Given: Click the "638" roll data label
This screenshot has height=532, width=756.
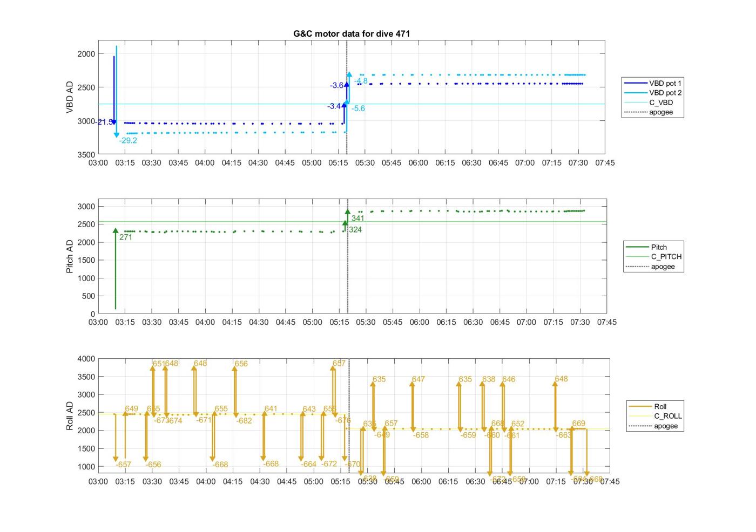Looking at the screenshot, I should click(x=489, y=379).
